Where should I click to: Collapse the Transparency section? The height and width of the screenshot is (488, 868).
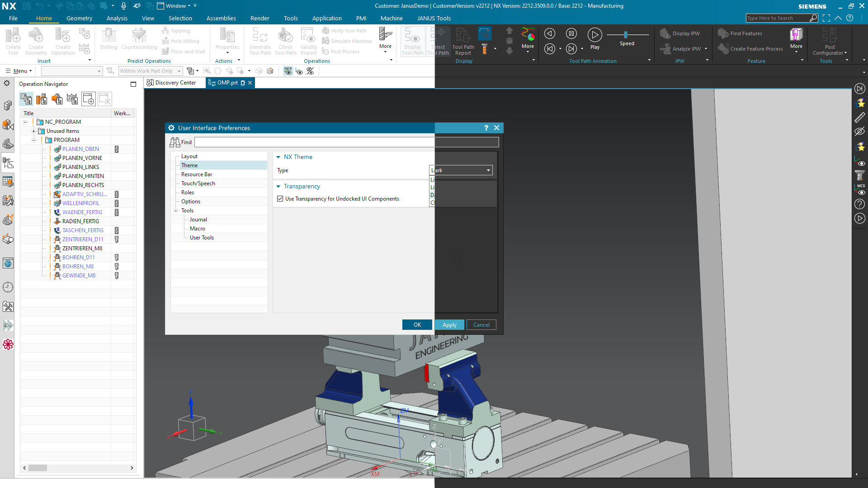278,187
